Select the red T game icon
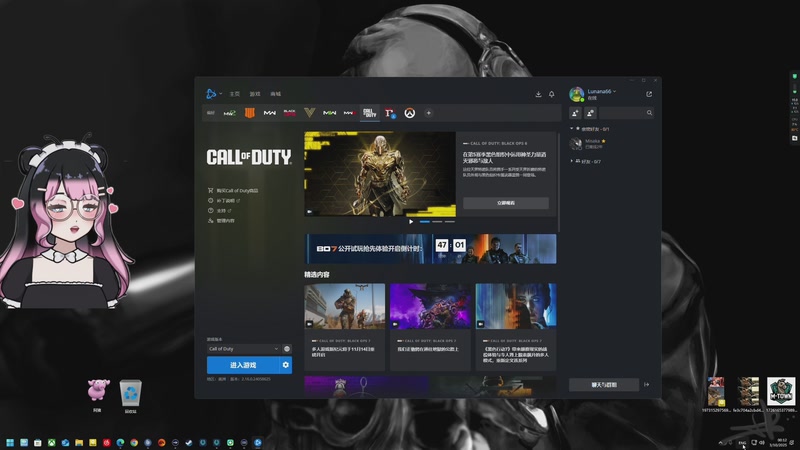 pyautogui.click(x=390, y=113)
